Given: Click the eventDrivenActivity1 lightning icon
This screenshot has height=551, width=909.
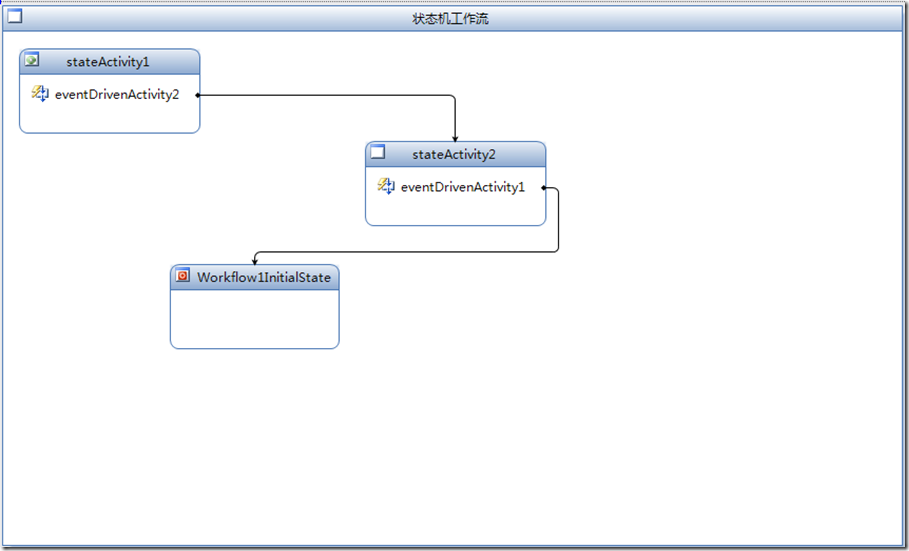Looking at the screenshot, I should (386, 186).
